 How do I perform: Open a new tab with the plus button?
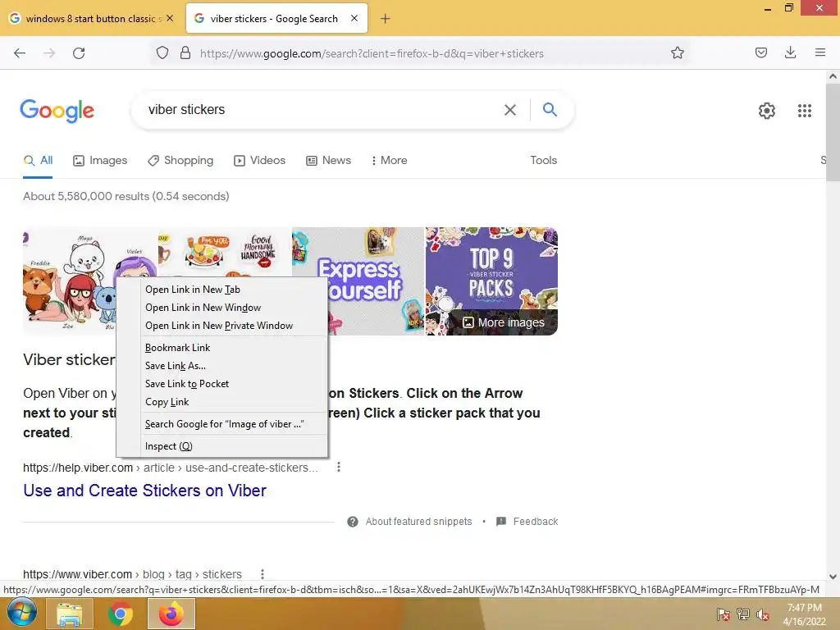[x=386, y=19]
